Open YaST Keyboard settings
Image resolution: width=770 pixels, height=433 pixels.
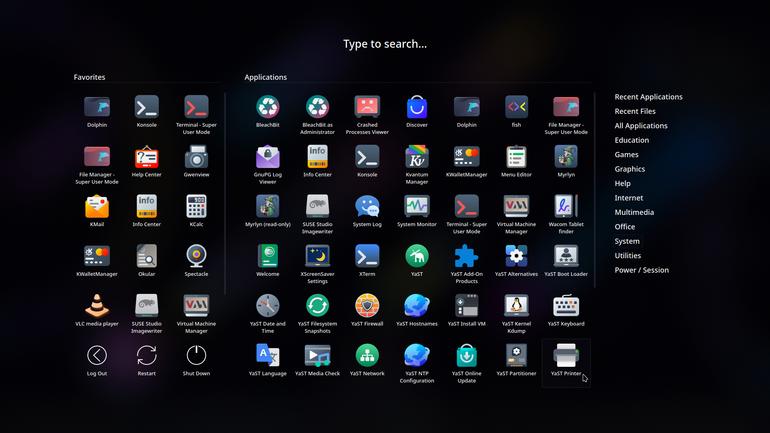coord(566,310)
